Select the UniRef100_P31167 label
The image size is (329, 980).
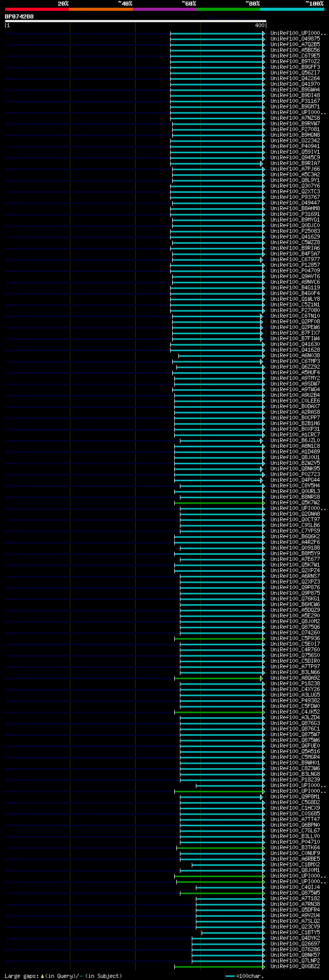(x=295, y=101)
